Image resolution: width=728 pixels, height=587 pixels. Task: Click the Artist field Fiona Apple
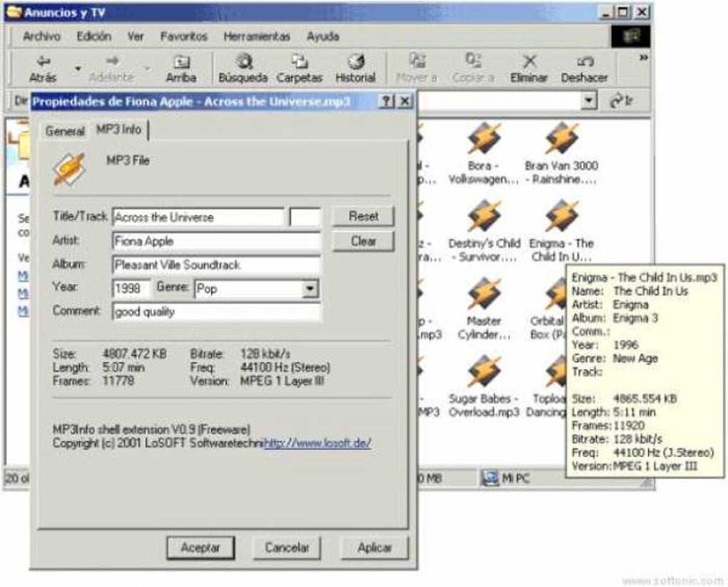click(x=216, y=241)
